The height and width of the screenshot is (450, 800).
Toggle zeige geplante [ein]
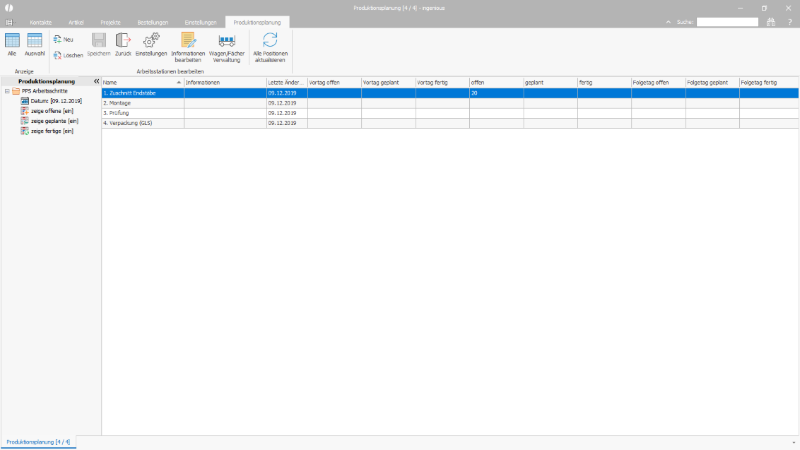point(49,121)
